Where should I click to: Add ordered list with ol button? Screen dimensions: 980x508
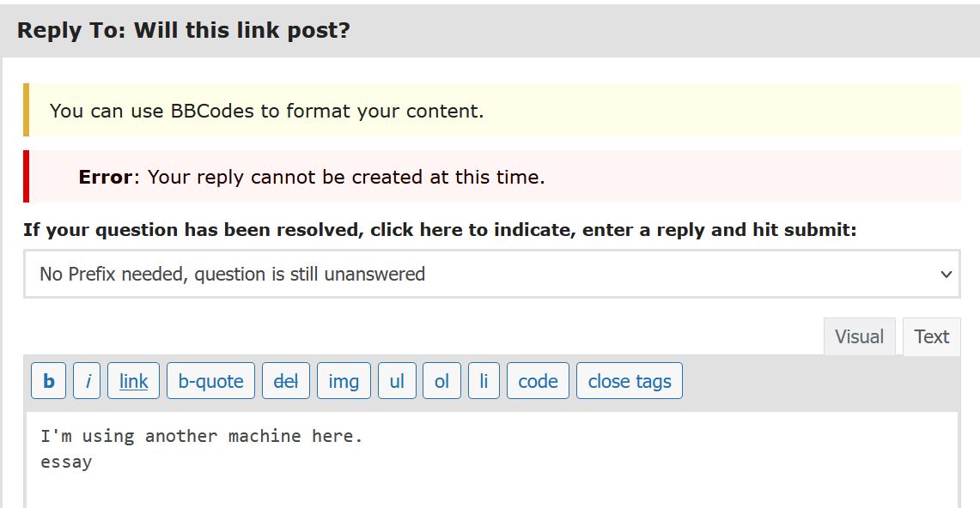(441, 381)
